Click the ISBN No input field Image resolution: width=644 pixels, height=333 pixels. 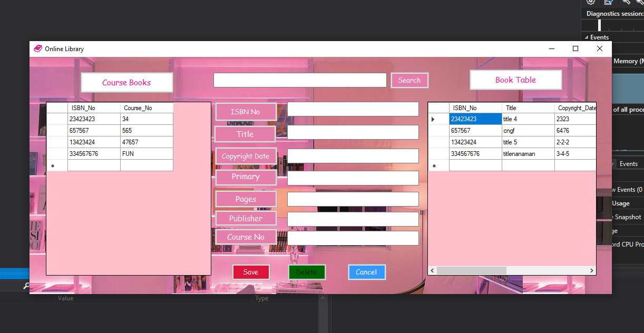pos(353,109)
